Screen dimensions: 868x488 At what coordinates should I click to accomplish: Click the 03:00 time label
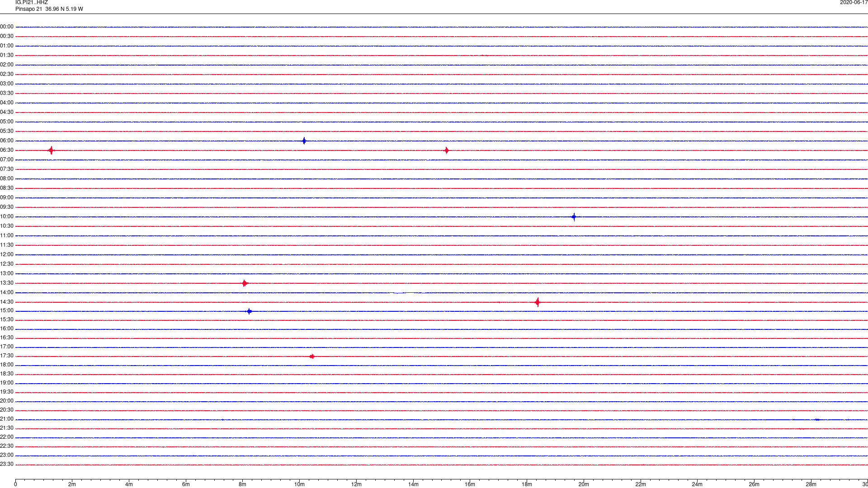(x=7, y=84)
